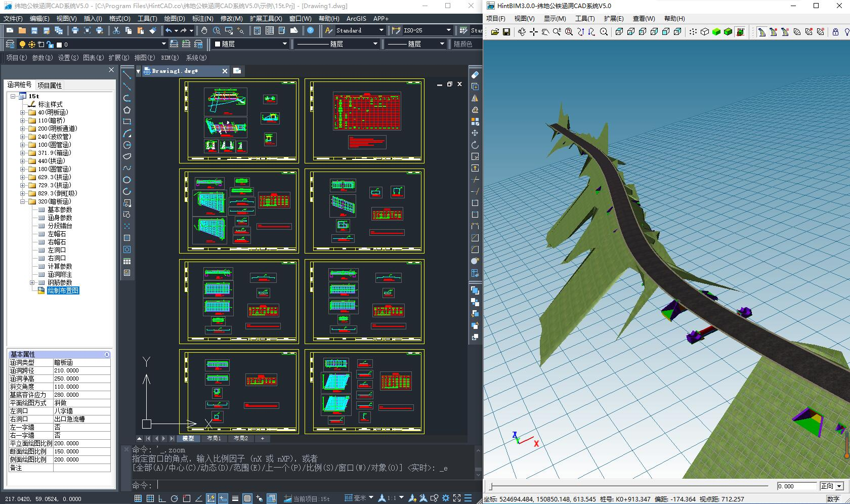Open the ISO-25 dimension style dropdown
Image resolution: width=850 pixels, height=504 pixels.
tap(448, 31)
